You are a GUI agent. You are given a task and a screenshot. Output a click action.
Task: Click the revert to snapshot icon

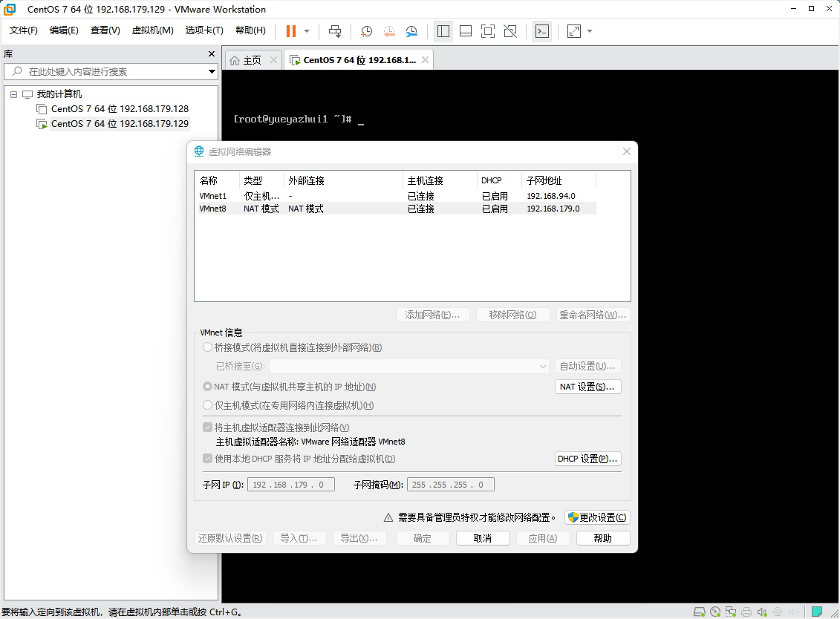(389, 31)
